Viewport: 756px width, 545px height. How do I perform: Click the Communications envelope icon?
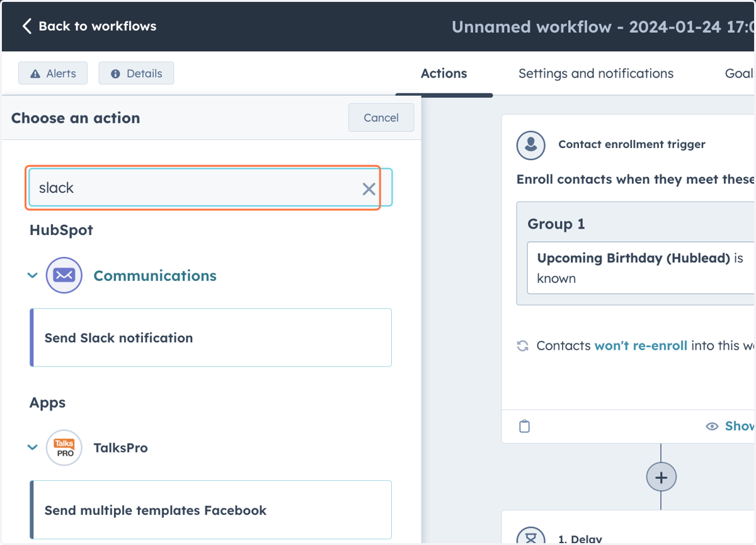pyautogui.click(x=64, y=275)
